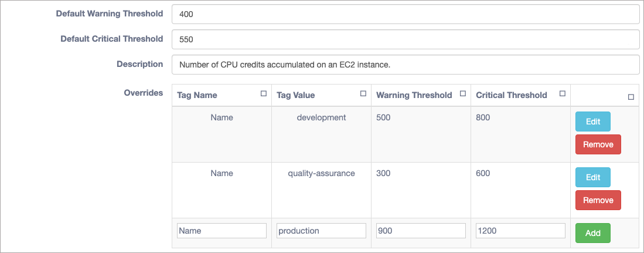Click the Tag Name column header icon
The width and height of the screenshot is (644, 253).
(x=264, y=94)
